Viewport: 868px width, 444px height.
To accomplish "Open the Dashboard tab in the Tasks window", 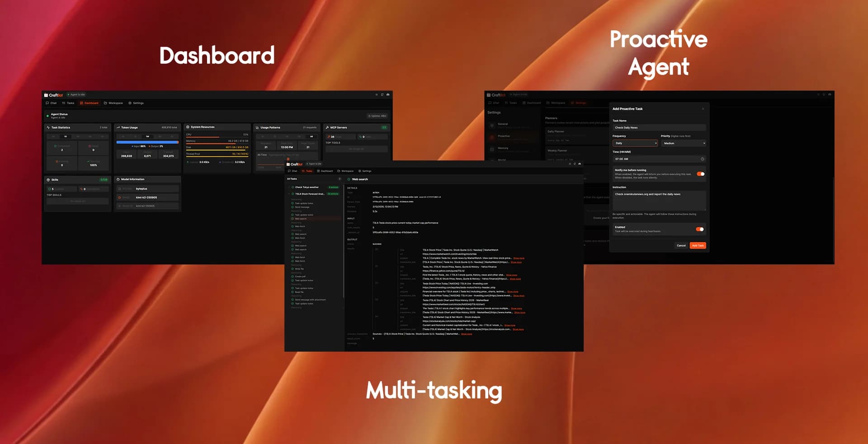I will tap(325, 171).
